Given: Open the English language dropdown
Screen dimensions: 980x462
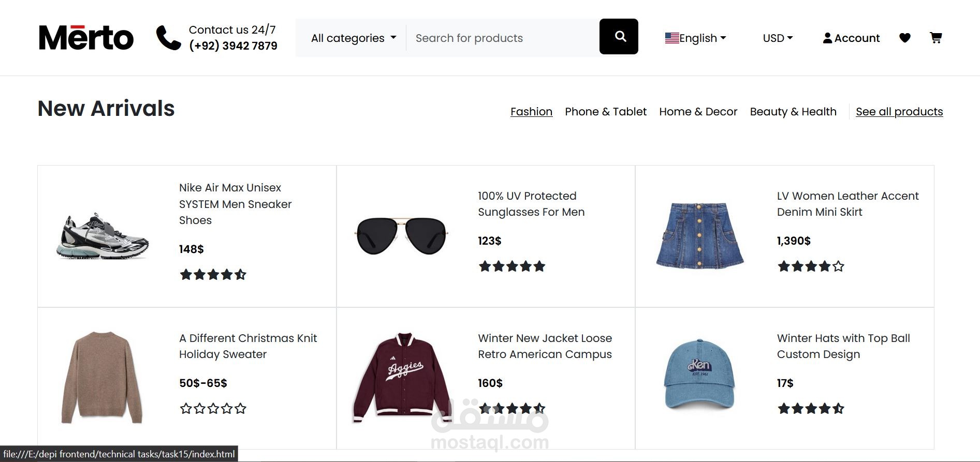Looking at the screenshot, I should point(696,38).
